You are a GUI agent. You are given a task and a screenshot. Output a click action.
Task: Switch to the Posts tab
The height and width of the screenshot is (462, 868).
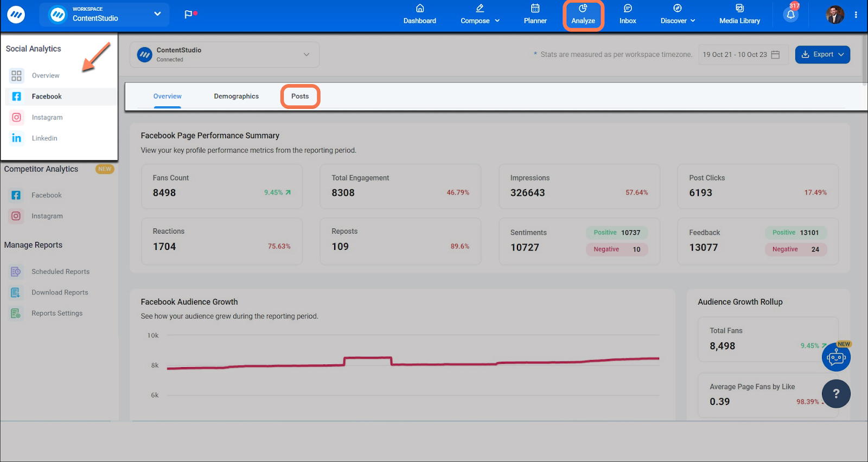click(300, 97)
